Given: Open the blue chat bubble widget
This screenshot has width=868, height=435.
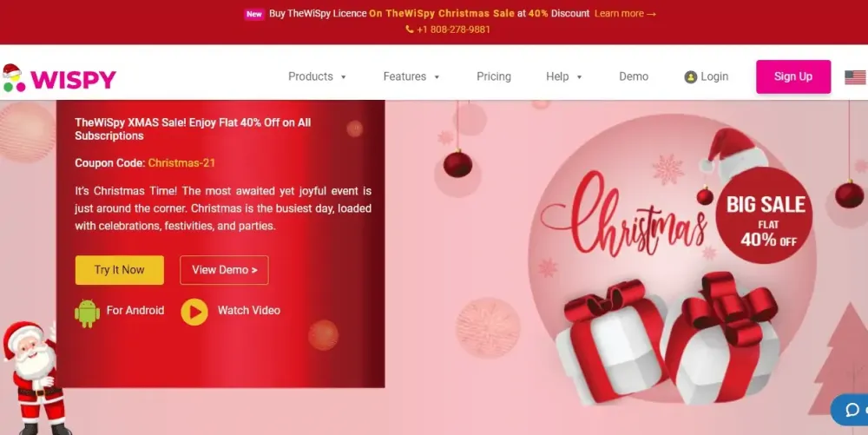Looking at the screenshot, I should pyautogui.click(x=850, y=410).
